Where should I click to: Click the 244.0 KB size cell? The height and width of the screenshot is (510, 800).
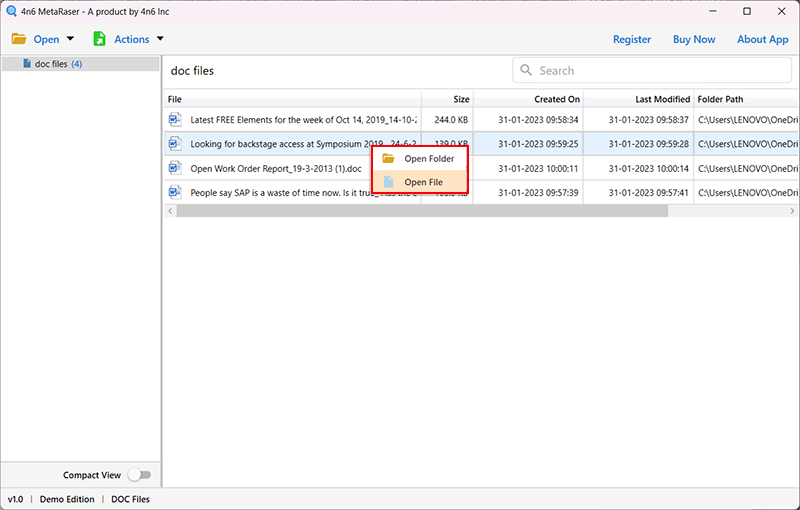pos(451,120)
